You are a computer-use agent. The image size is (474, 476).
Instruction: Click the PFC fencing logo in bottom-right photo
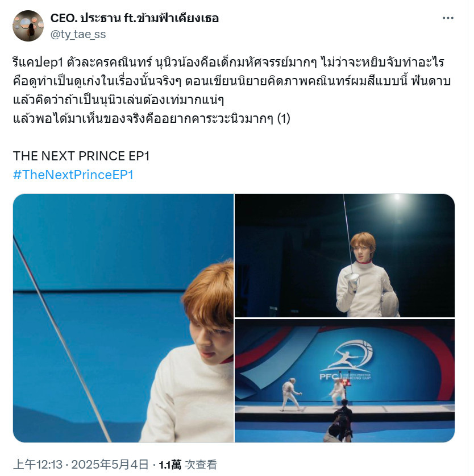[347, 361]
